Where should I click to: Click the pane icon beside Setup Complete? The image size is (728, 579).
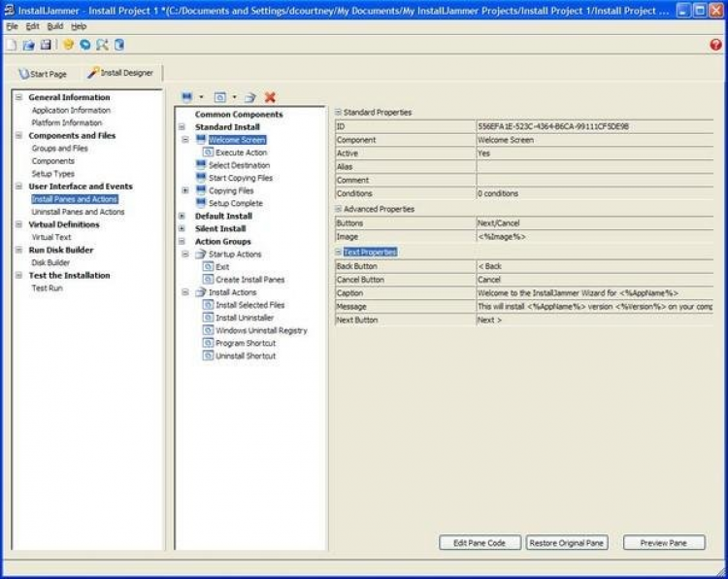click(201, 203)
